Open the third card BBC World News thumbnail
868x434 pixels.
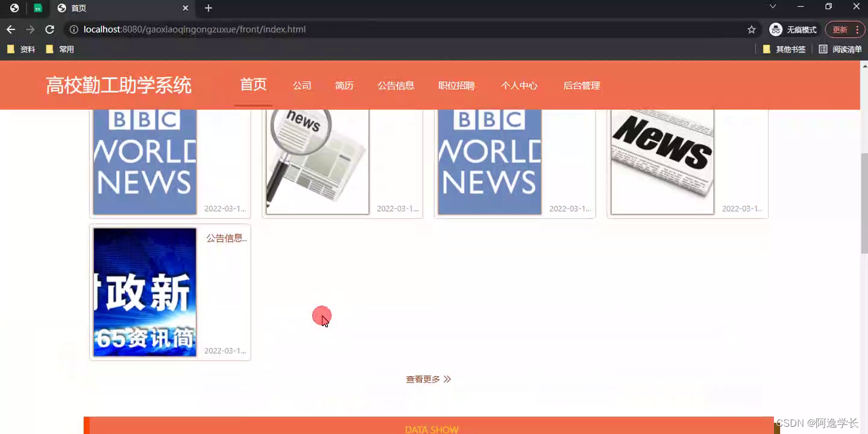489,162
